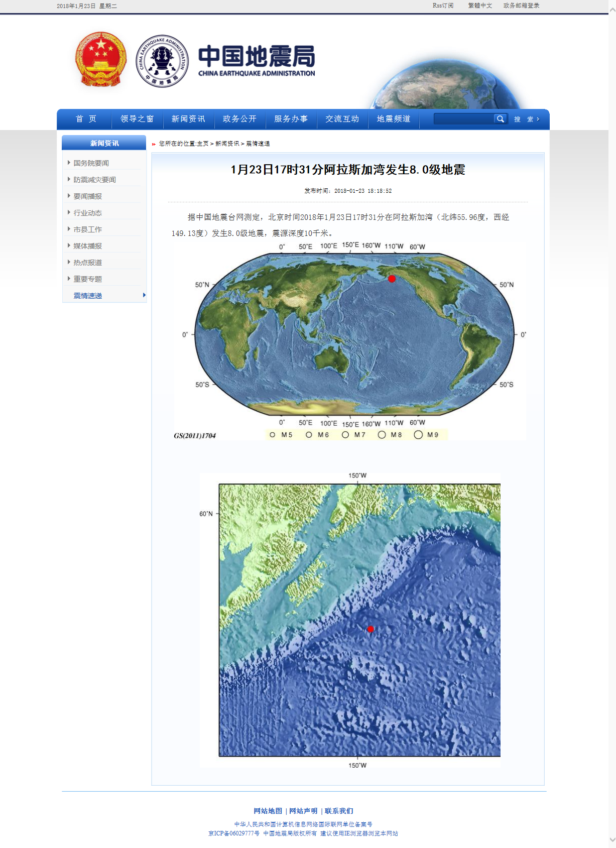Go to 首页 in the navigation bar
This screenshot has width=616, height=848.
[x=86, y=119]
